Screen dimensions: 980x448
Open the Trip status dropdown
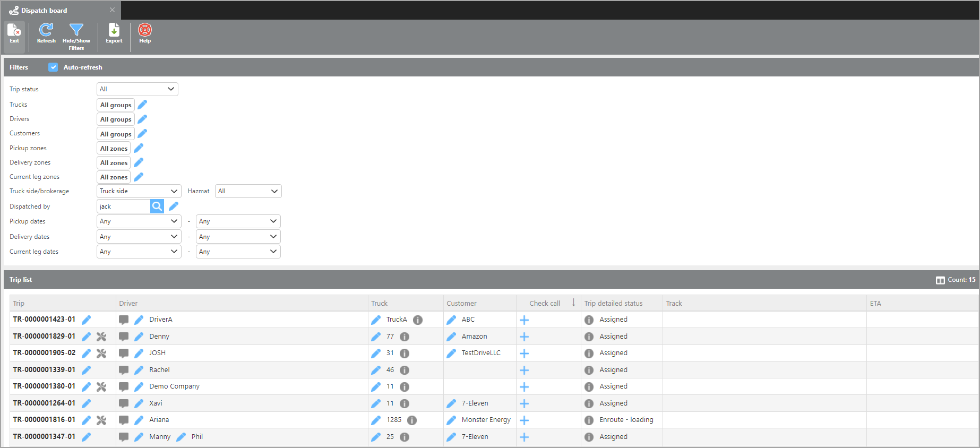click(137, 89)
